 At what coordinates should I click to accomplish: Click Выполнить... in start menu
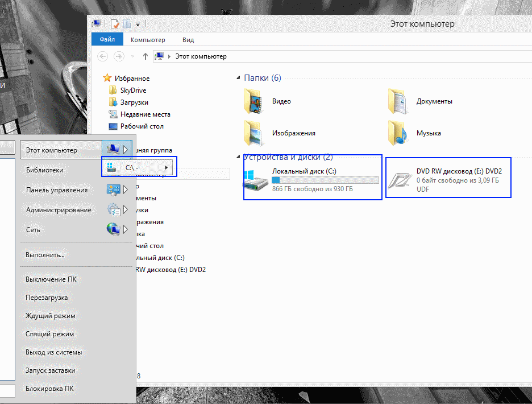point(45,255)
